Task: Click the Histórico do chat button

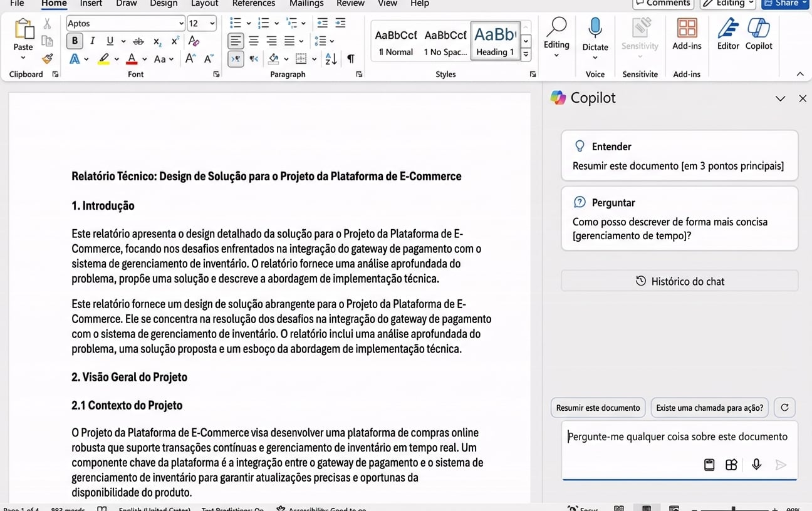Action: (x=679, y=281)
